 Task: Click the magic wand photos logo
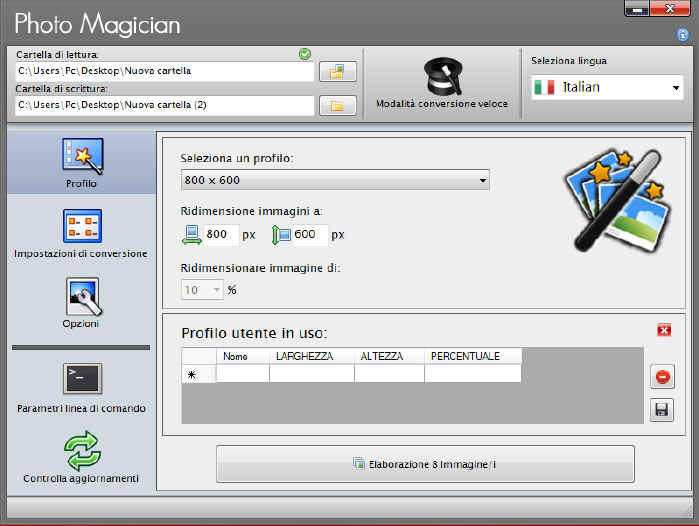[x=618, y=201]
